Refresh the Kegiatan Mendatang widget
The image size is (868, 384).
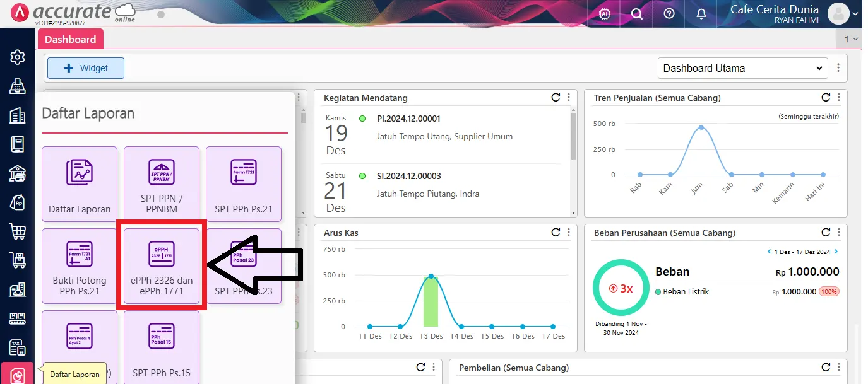coord(556,98)
